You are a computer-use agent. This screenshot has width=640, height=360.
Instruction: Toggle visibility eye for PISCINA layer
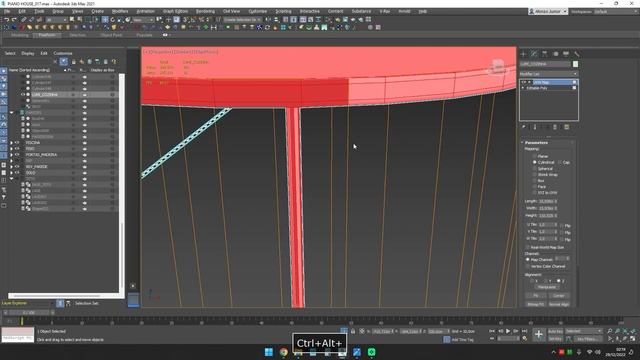click(17, 143)
